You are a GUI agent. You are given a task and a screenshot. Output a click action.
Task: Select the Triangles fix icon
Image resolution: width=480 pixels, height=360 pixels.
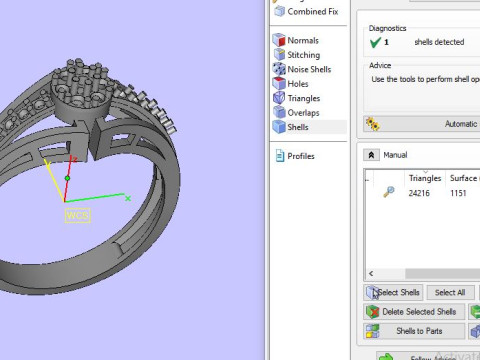tap(279, 98)
